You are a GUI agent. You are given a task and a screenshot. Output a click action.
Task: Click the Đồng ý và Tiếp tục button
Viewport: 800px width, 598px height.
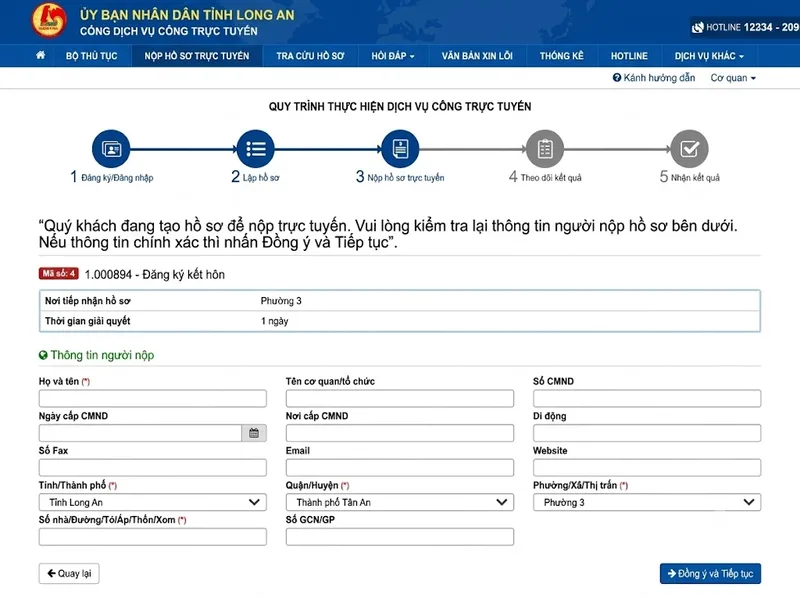[x=710, y=574]
